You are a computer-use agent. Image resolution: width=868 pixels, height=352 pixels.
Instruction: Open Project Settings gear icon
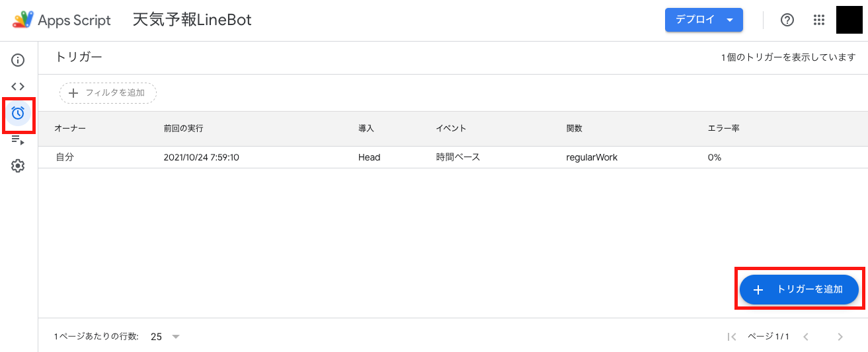click(x=18, y=166)
